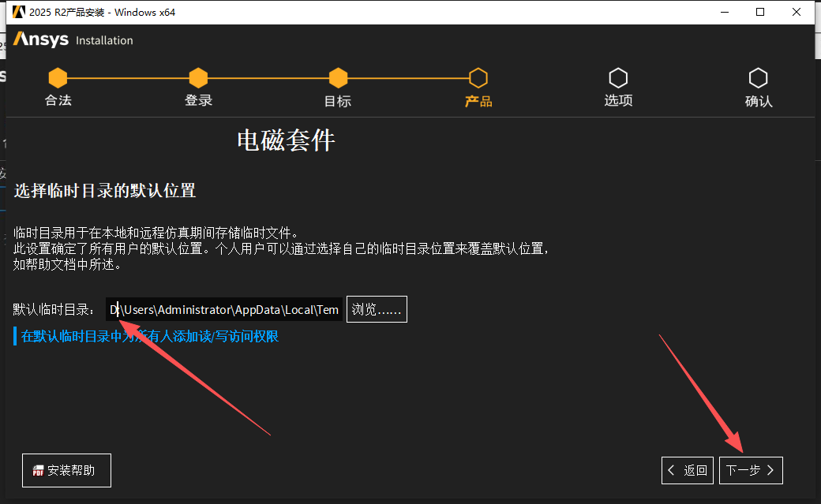The width and height of the screenshot is (821, 504).
Task: Minimize the installer window
Action: point(724,12)
